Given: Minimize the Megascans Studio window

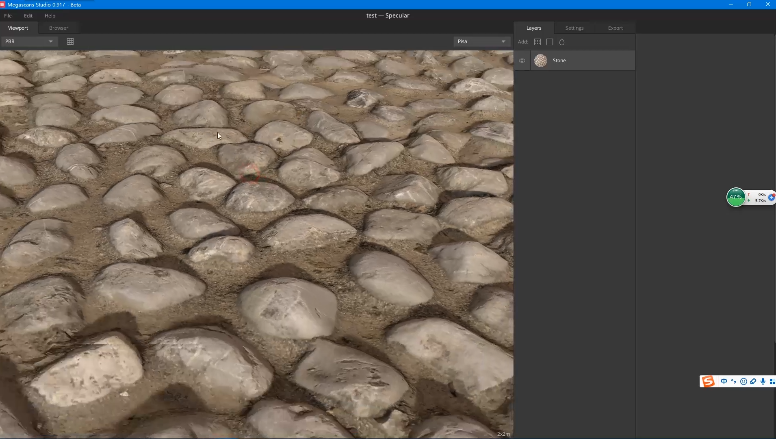Looking at the screenshot, I should click(731, 4).
